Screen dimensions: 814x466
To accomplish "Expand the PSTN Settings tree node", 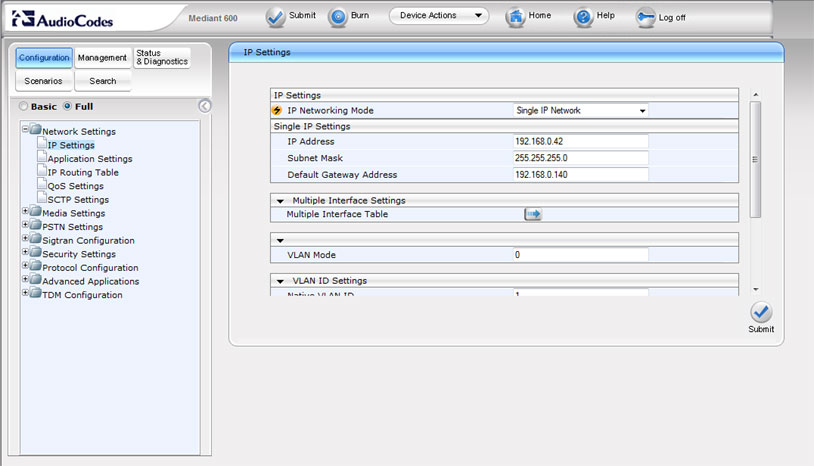I will [x=25, y=224].
